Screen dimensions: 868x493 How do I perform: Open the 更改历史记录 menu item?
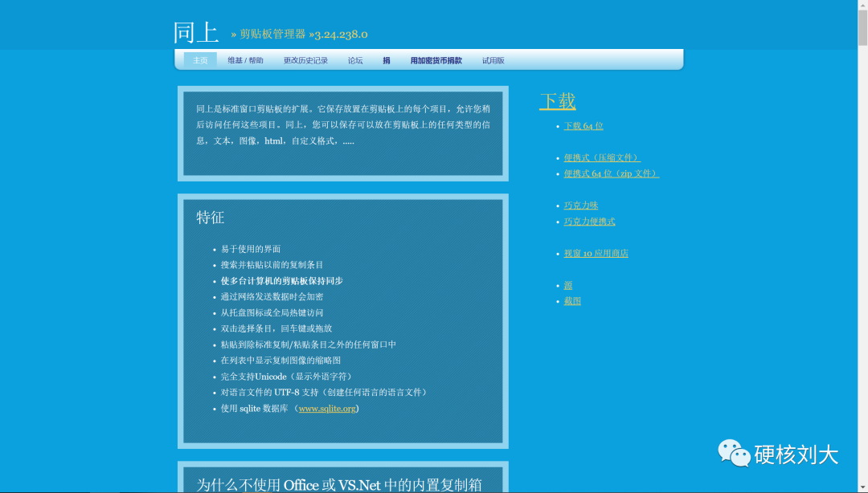click(x=305, y=60)
